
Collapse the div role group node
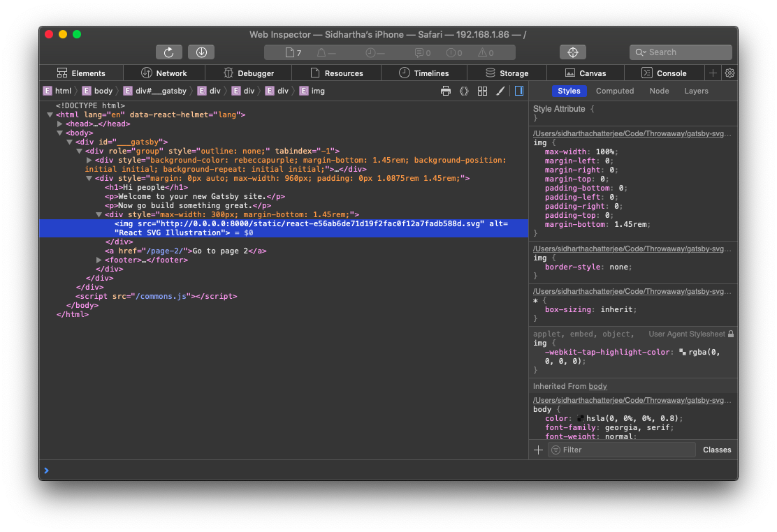(79, 151)
